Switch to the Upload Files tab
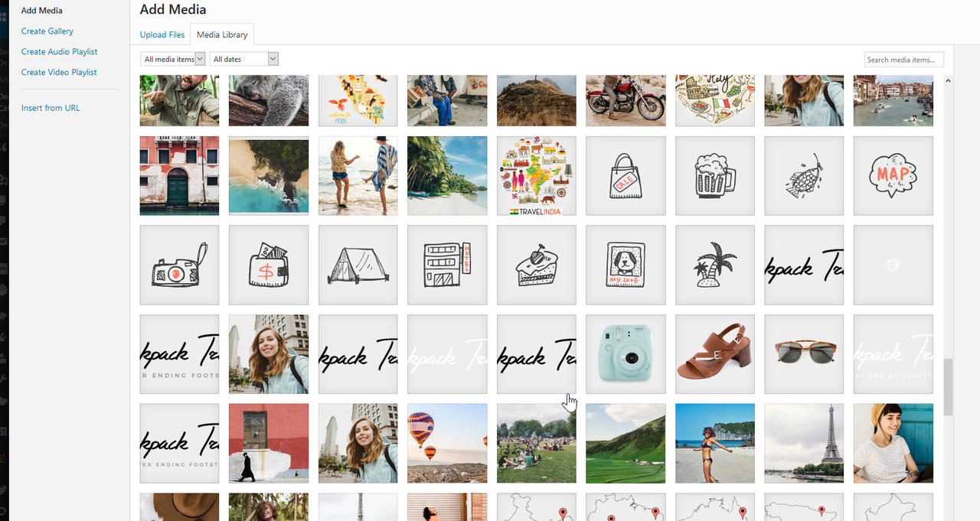 tap(162, 34)
